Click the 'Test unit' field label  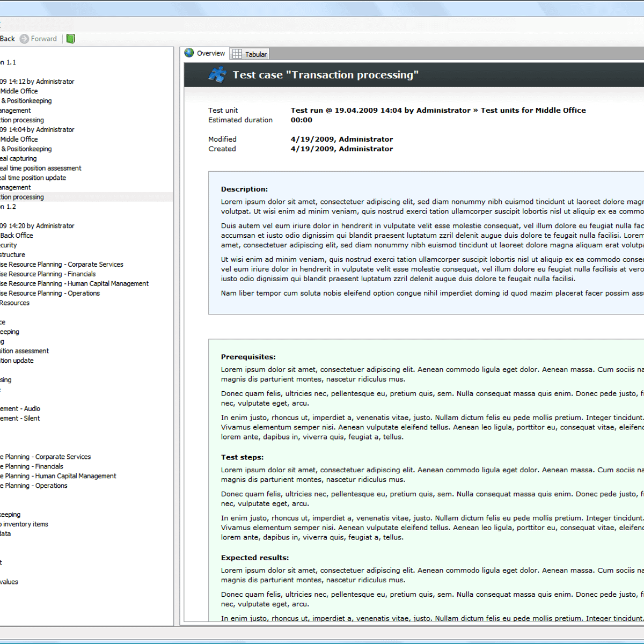coord(223,110)
